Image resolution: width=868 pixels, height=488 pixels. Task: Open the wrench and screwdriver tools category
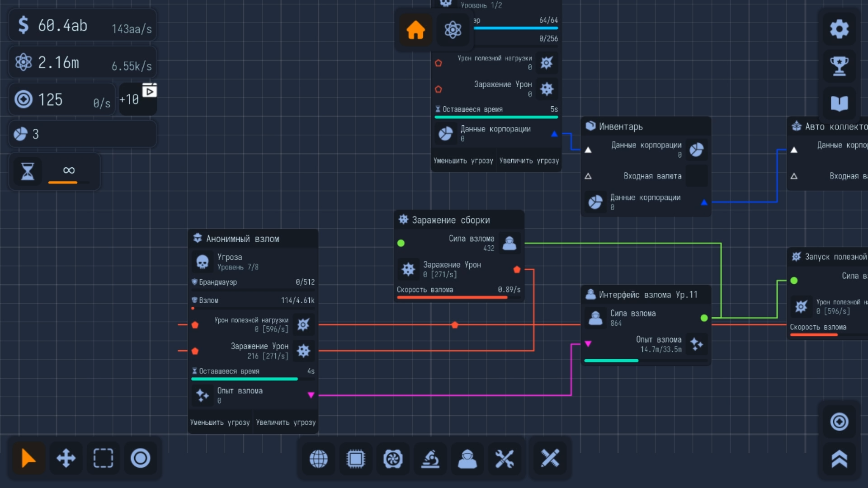point(504,459)
